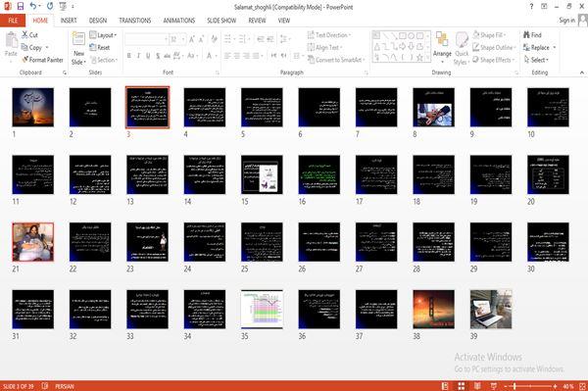Start Slide Show from status bar icon
This screenshot has height=391, width=588.
coord(494,386)
